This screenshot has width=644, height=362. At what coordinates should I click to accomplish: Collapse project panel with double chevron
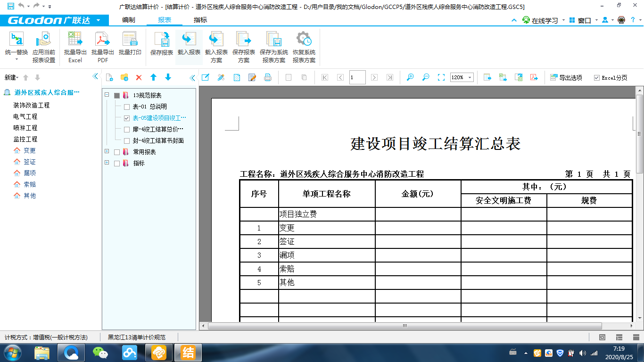click(95, 77)
